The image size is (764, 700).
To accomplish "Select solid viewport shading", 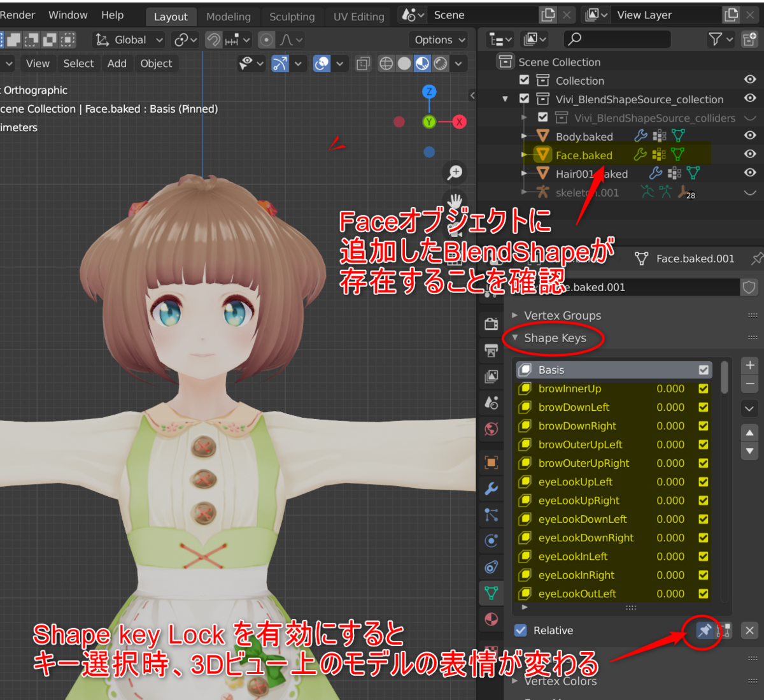I will click(x=404, y=64).
